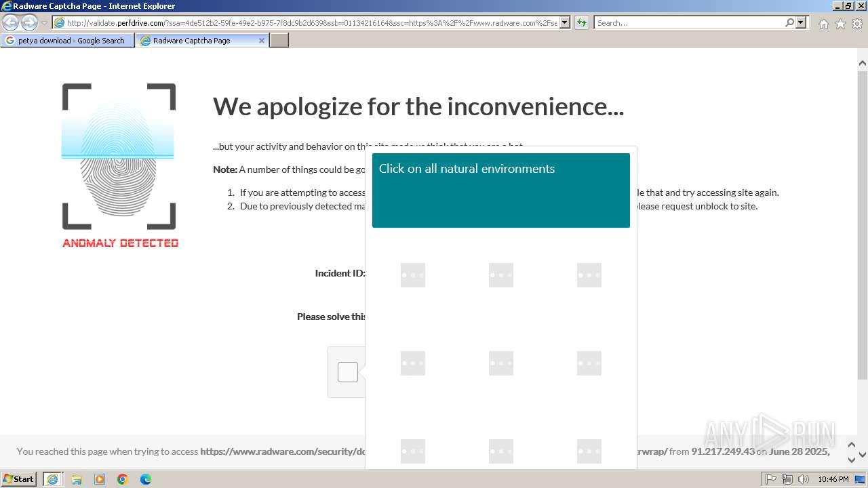Click the 'Incident ID:' label
Viewport: 868px width, 488px height.
point(340,273)
